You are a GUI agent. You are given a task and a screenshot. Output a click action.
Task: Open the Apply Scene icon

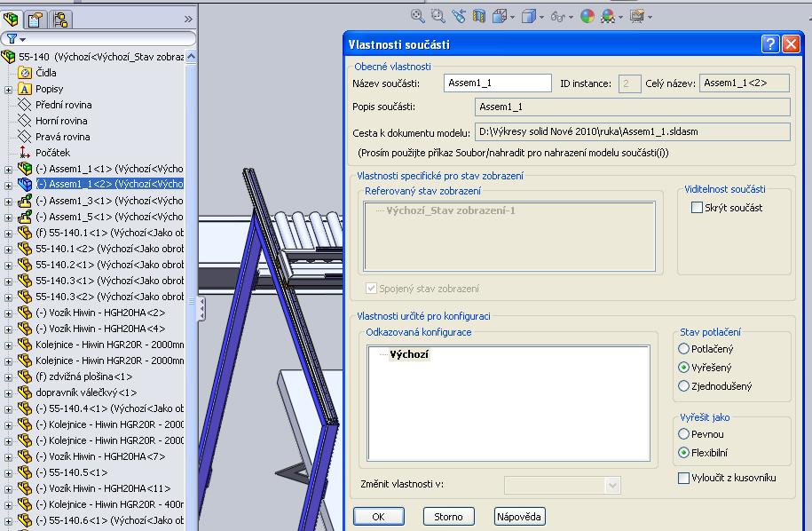coord(608,15)
